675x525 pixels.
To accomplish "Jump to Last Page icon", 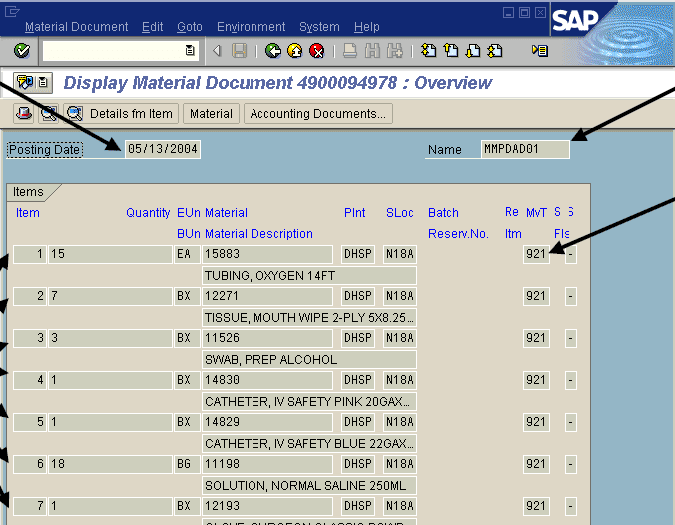I will [495, 51].
